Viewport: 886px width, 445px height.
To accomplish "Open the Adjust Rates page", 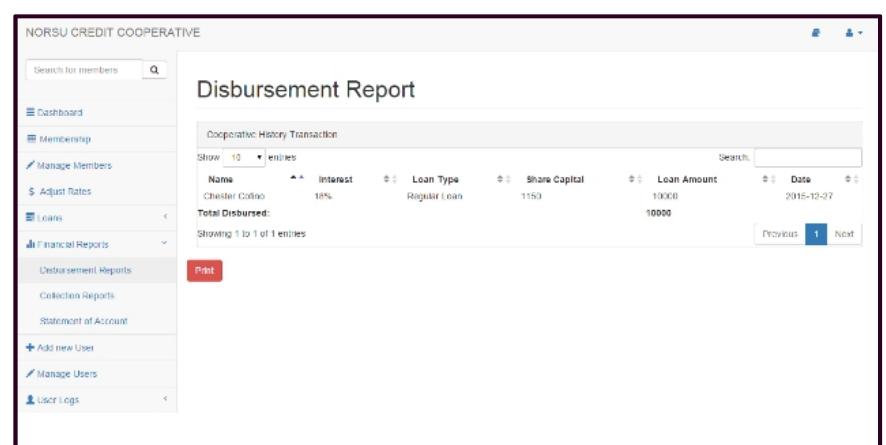I will 97,191.
